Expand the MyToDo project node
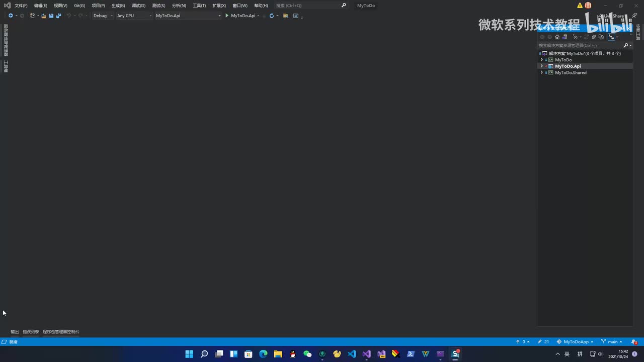 (542, 60)
